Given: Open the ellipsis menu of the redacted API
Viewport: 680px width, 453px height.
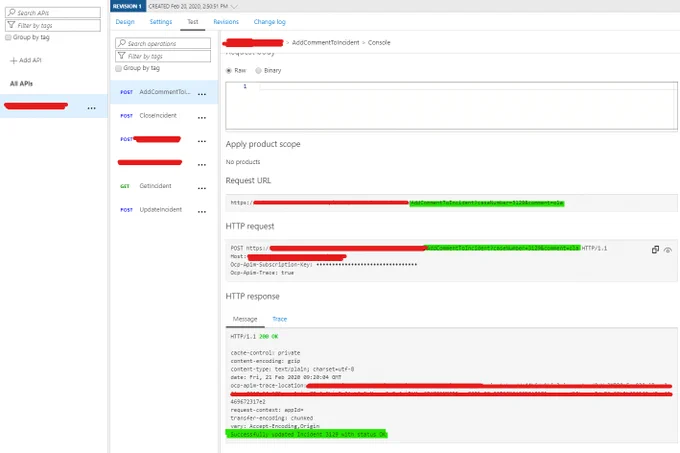Looking at the screenshot, I should coord(92,108).
